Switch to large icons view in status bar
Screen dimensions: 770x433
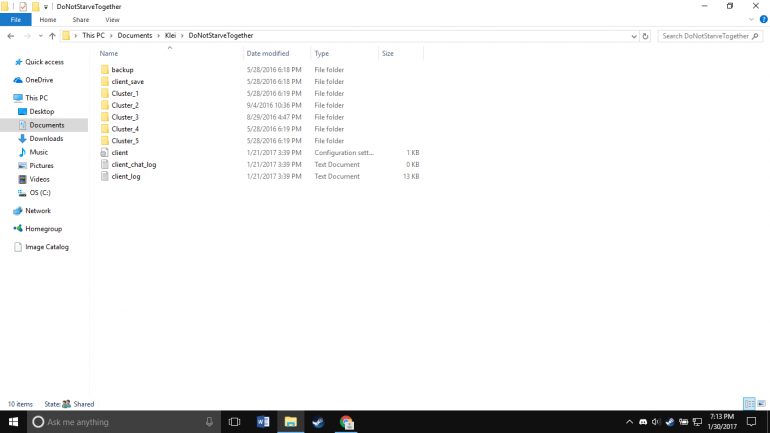[762, 404]
